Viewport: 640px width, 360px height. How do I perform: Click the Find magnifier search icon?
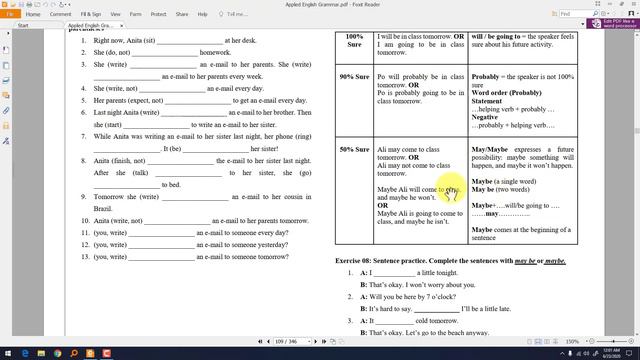click(596, 14)
